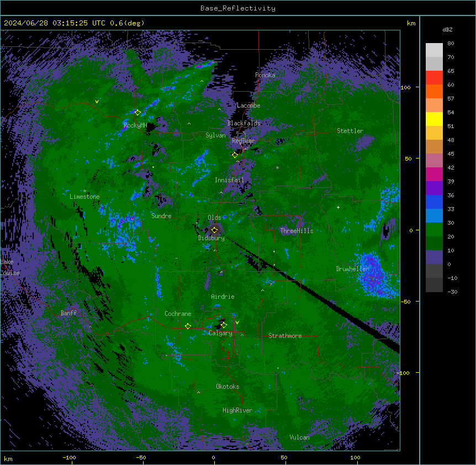
Task: Click the -30 value on dBZ legend
Action: (452, 292)
